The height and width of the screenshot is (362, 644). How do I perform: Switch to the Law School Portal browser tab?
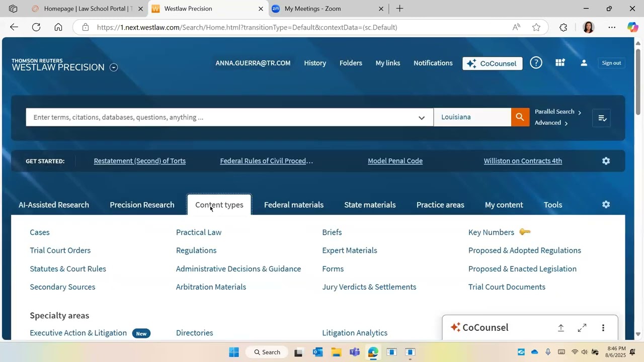coord(88,9)
